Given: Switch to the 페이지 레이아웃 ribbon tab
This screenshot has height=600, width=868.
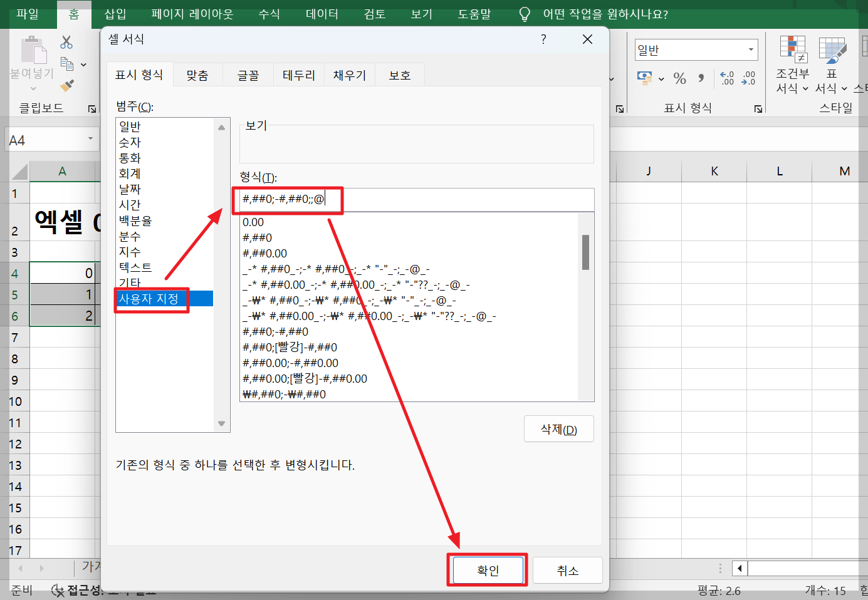Looking at the screenshot, I should click(x=192, y=14).
